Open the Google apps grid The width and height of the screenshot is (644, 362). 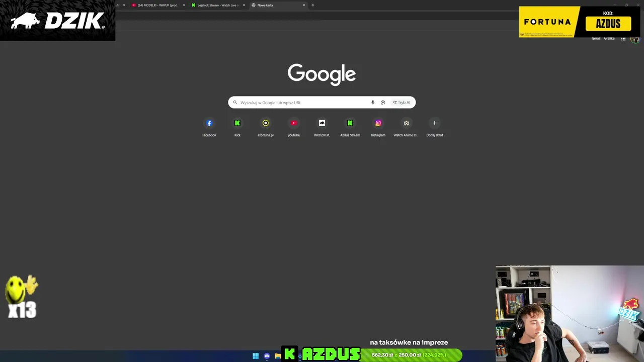coord(623,39)
